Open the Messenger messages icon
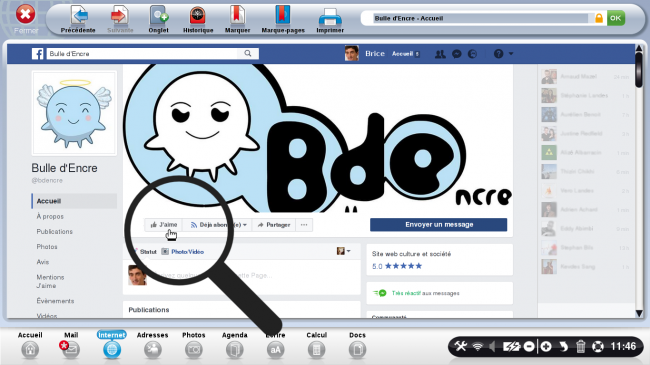Viewport: 650px width, 365px height. tap(457, 54)
